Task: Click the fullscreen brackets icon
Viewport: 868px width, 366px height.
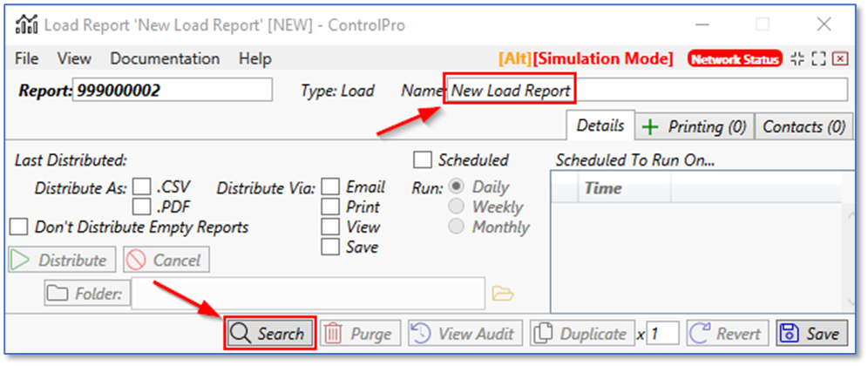Action: click(x=818, y=59)
